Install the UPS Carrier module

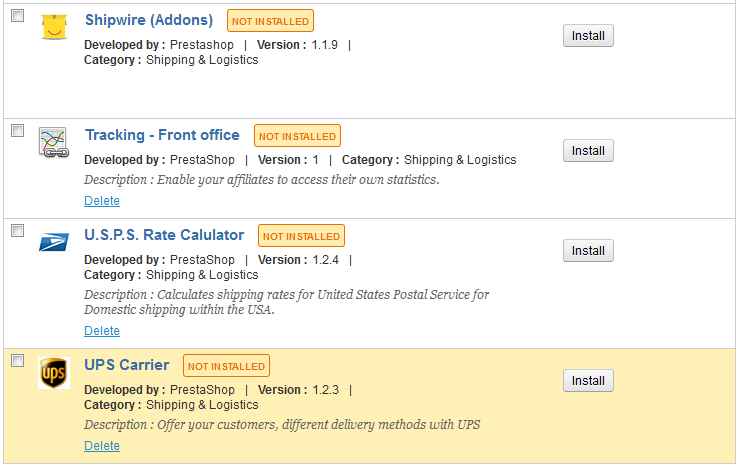pos(588,381)
